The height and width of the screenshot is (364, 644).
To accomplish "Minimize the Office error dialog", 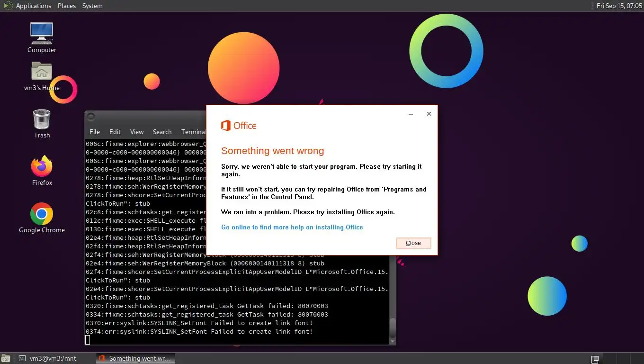I will coord(411,114).
